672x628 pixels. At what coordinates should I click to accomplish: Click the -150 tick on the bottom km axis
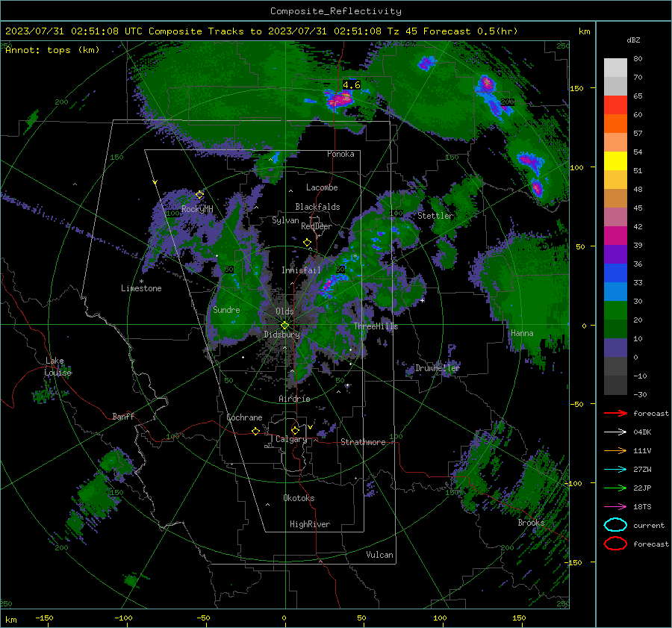click(x=44, y=618)
